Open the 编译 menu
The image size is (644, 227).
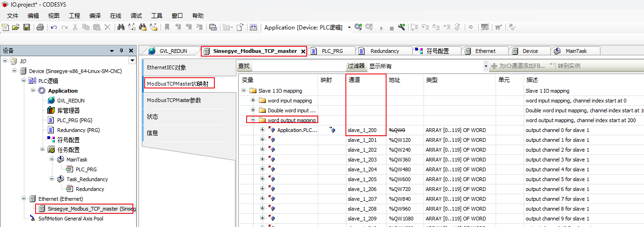[x=95, y=15]
